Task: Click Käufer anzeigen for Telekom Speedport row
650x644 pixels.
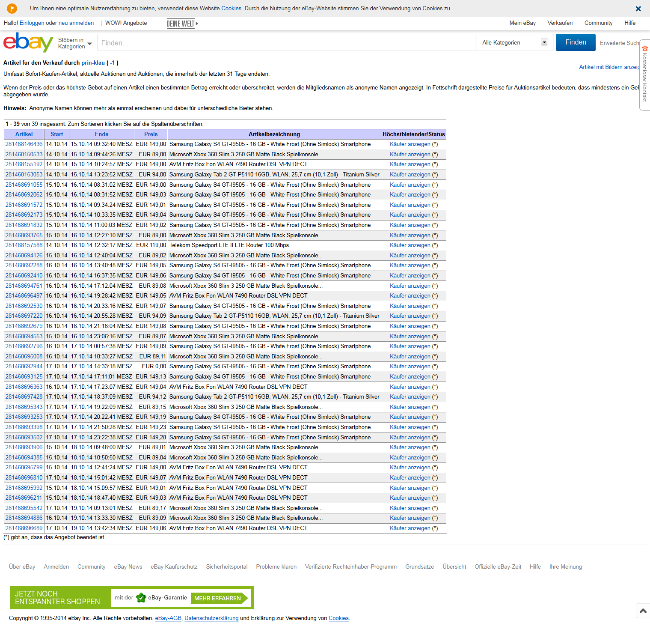Action: (x=410, y=245)
